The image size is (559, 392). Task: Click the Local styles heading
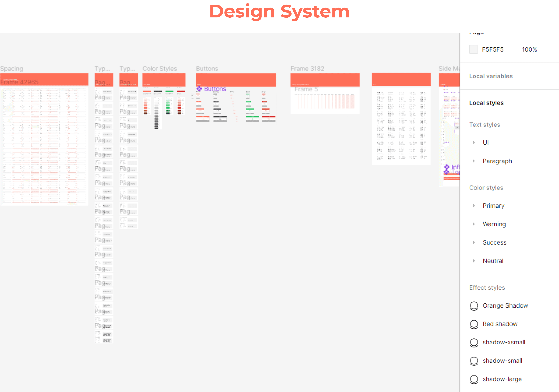click(486, 103)
